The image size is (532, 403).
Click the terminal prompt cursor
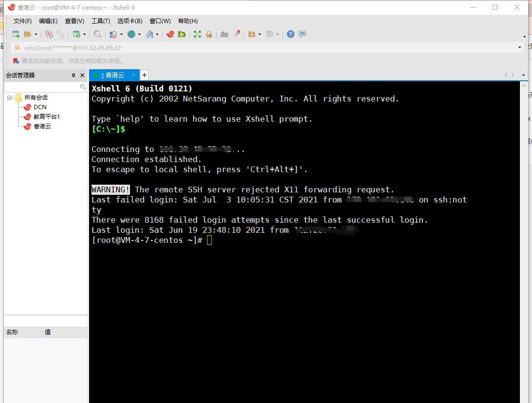[209, 240]
